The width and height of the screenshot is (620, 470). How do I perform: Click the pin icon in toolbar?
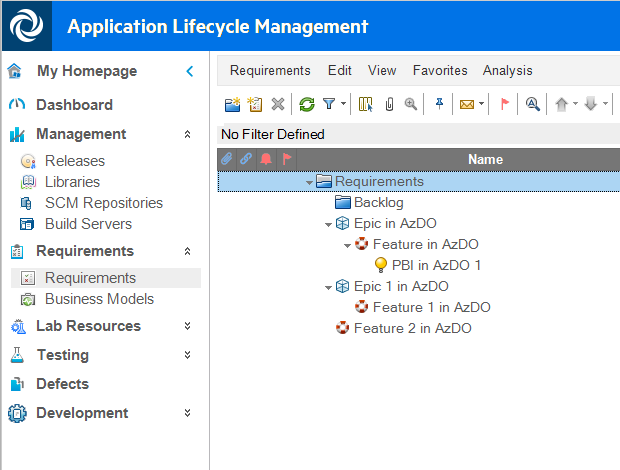(439, 104)
